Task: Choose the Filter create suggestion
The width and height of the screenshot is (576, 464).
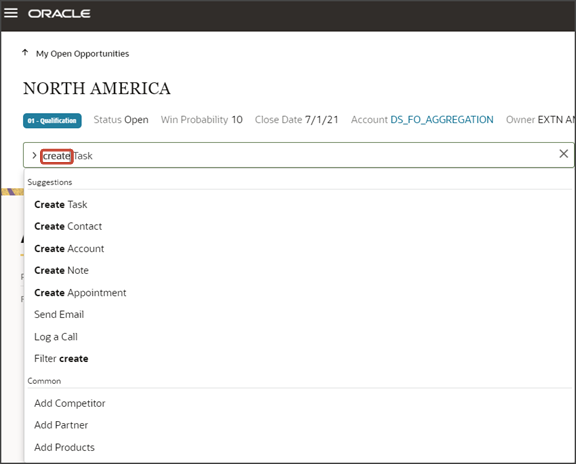Action: click(x=61, y=359)
